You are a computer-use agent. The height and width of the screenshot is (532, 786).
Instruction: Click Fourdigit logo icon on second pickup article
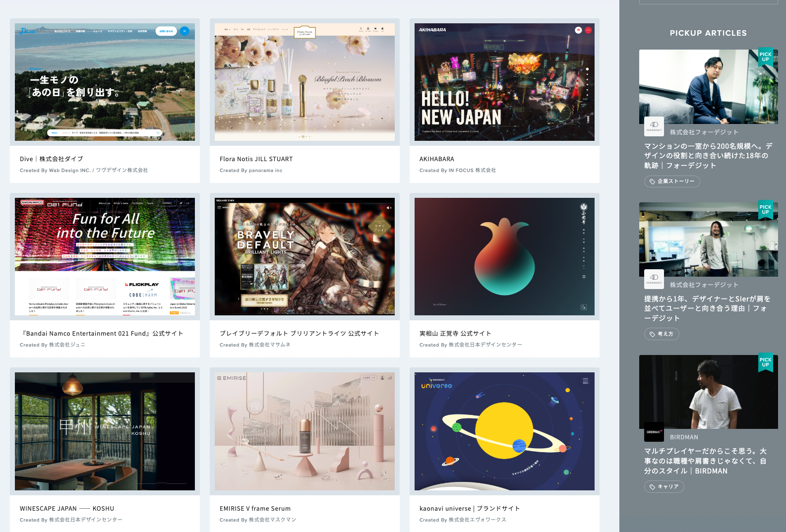click(x=654, y=279)
